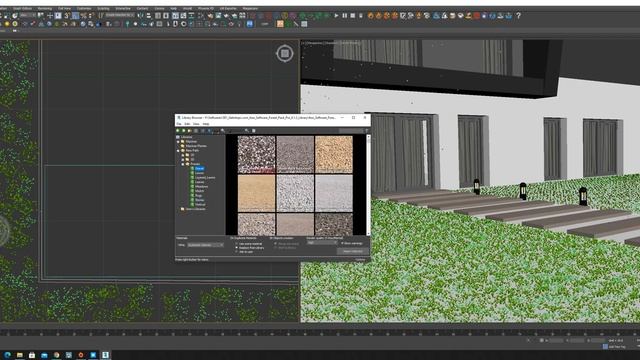This screenshot has width=640, height=360.
Task: Click the first yellow sun icon on second toolbar row
Action: (x=7, y=24)
